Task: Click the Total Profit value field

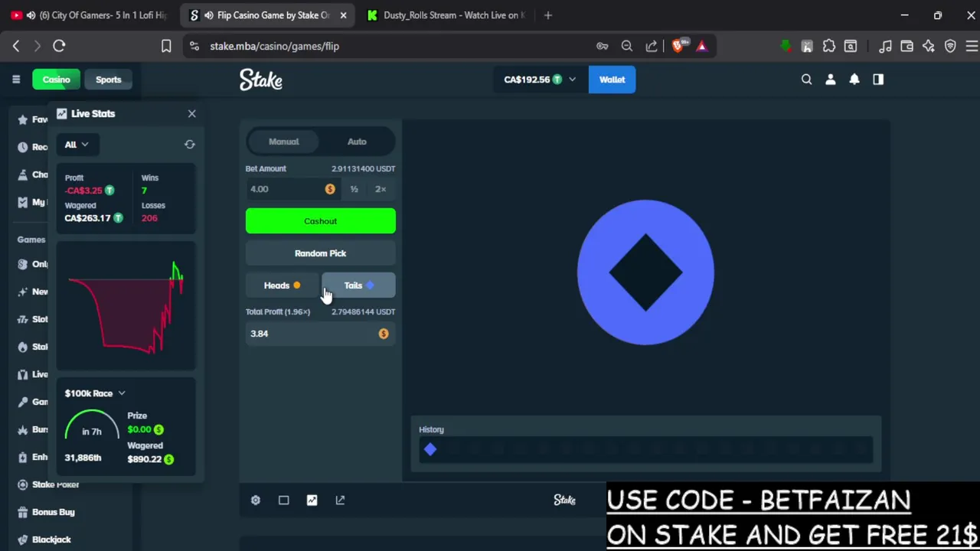Action: (x=321, y=334)
